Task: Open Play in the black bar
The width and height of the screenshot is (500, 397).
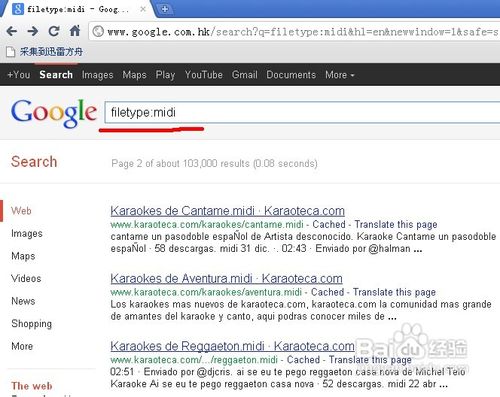Action: click(165, 75)
